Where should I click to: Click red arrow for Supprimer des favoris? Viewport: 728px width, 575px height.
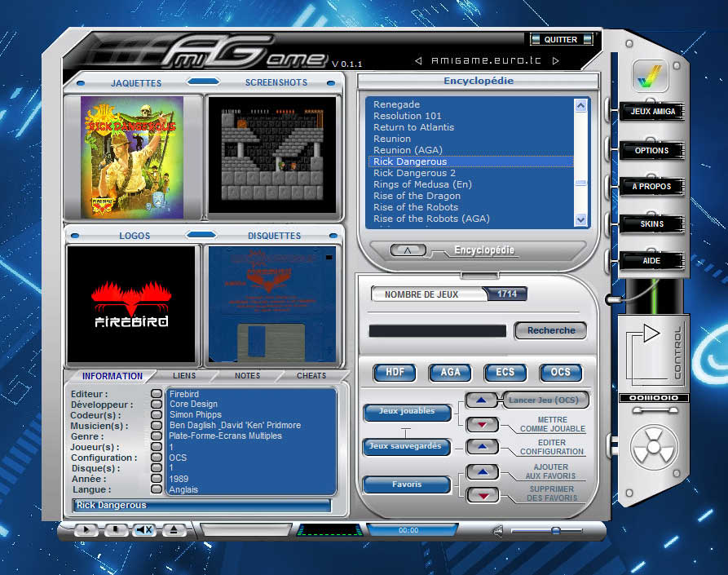pos(483,495)
